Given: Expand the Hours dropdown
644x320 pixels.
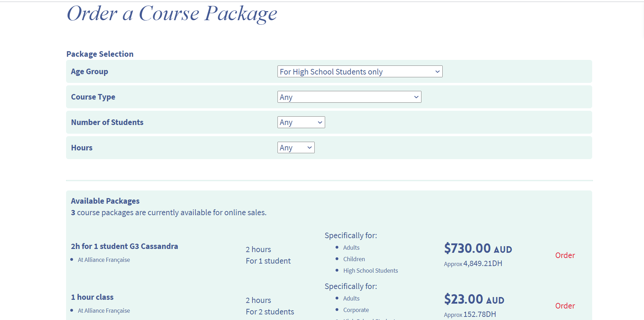Looking at the screenshot, I should [296, 148].
